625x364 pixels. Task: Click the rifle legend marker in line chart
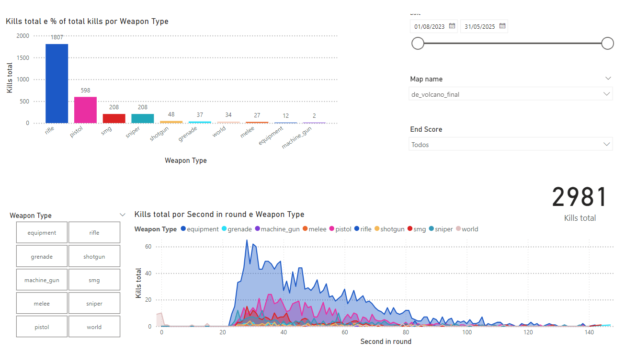[x=356, y=229]
